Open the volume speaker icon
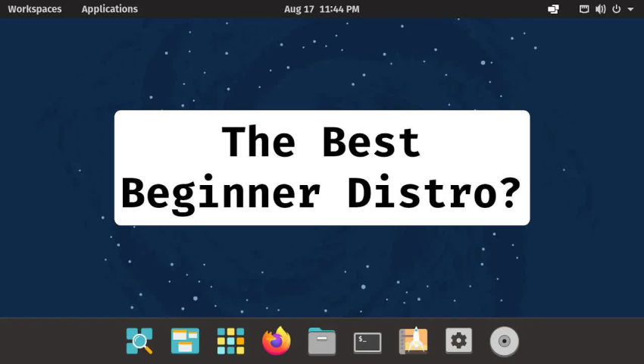Image resolution: width=644 pixels, height=364 pixels. coord(601,9)
